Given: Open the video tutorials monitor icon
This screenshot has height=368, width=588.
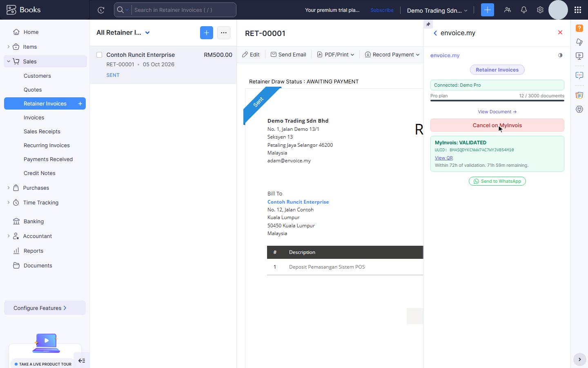Looking at the screenshot, I should [579, 56].
